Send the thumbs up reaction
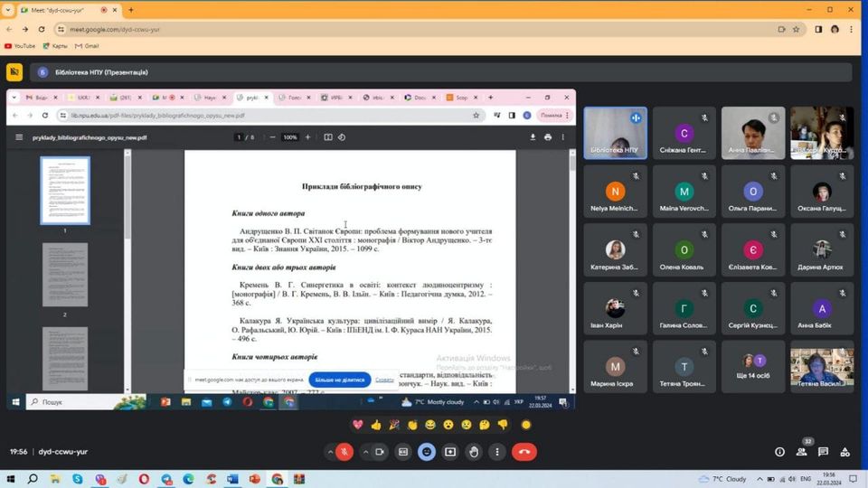 (x=376, y=425)
